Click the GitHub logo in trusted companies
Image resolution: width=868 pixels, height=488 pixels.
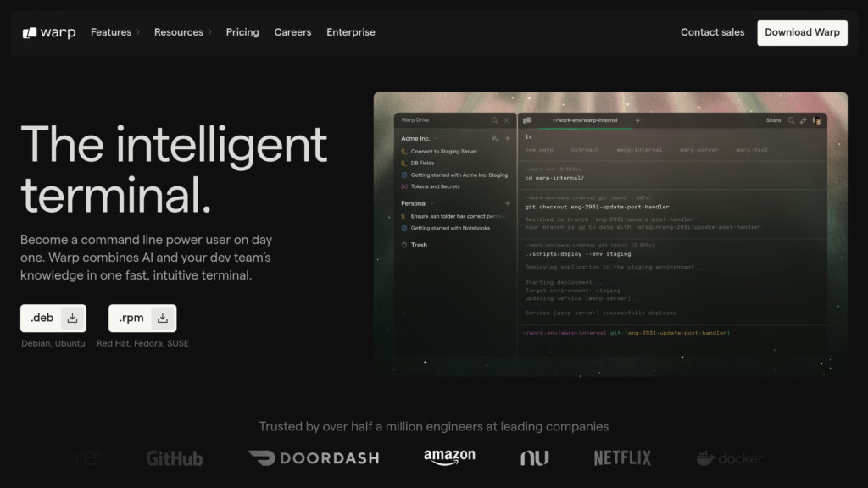coord(175,458)
